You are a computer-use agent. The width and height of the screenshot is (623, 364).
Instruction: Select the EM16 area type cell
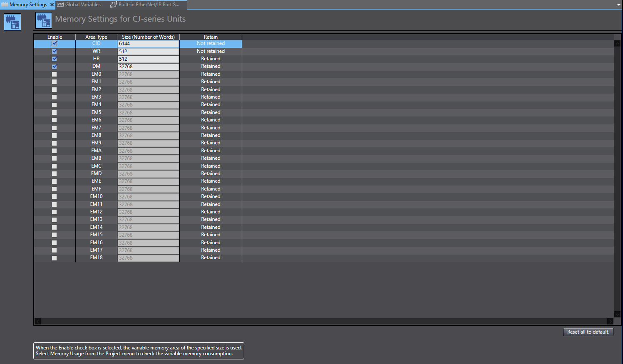click(x=96, y=243)
